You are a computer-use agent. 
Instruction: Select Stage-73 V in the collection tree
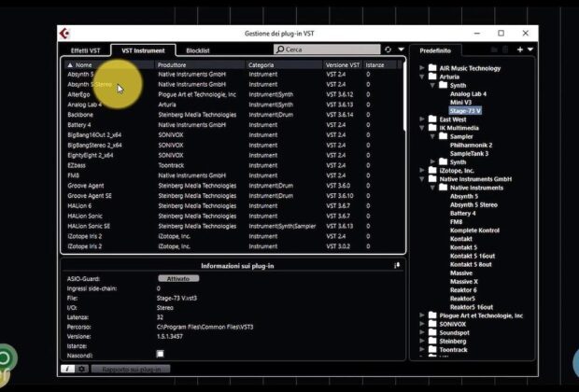(x=465, y=111)
